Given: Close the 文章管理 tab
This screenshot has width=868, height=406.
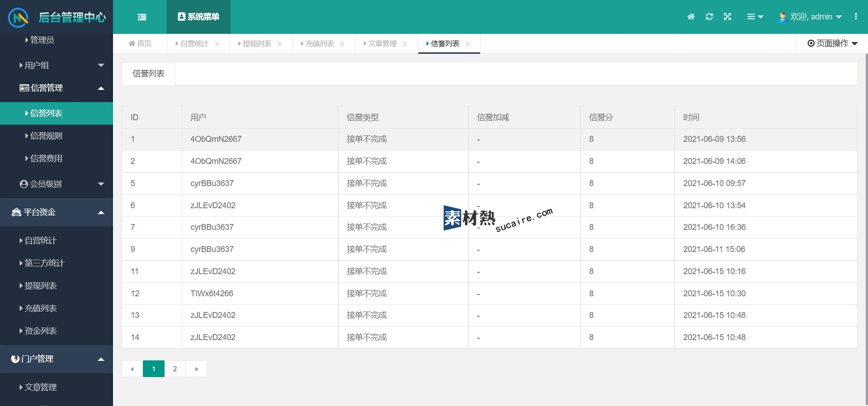Looking at the screenshot, I should 405,44.
